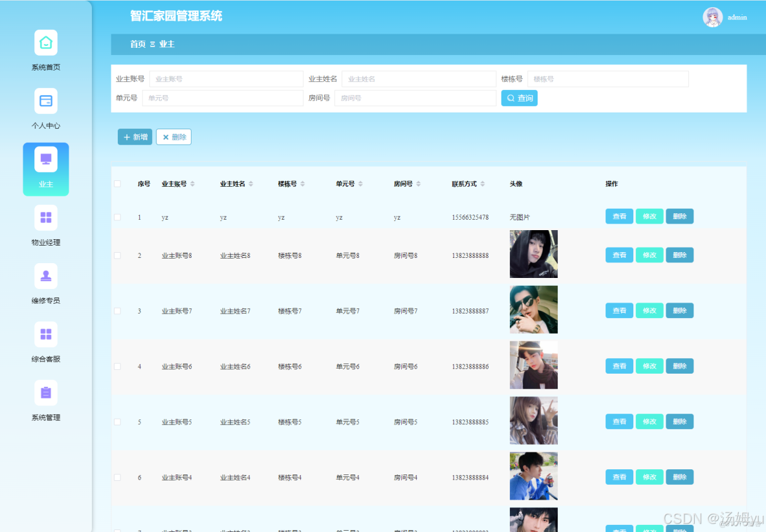The image size is (766, 532).
Task: Check the checkbox for row 1 (yz)
Action: click(117, 217)
